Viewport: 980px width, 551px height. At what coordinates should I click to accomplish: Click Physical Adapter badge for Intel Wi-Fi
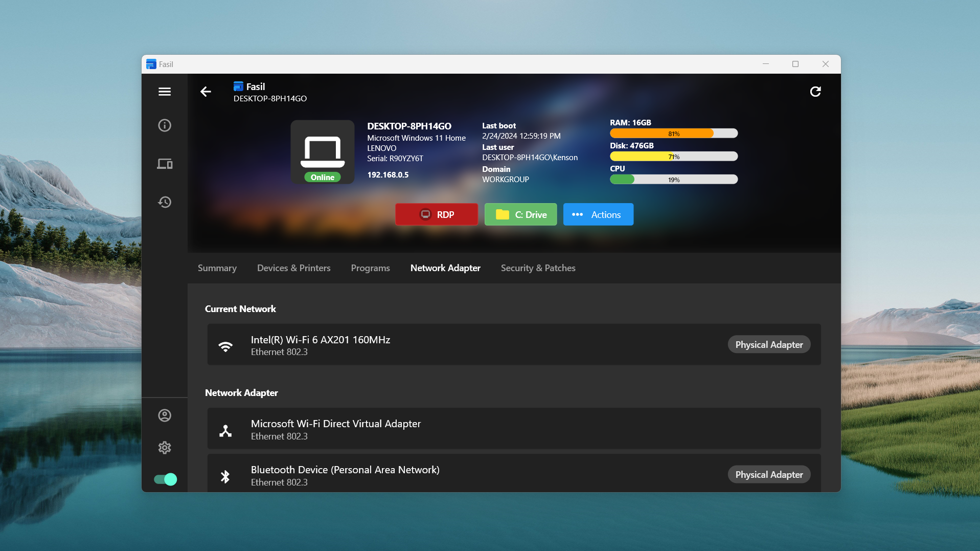tap(769, 344)
